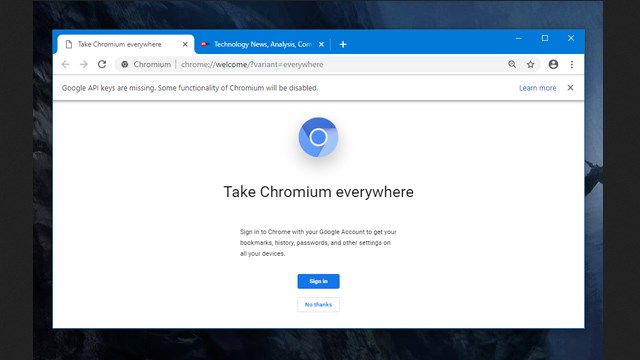The image size is (640, 360).
Task: Open a new tab with plus button
Action: click(x=343, y=44)
